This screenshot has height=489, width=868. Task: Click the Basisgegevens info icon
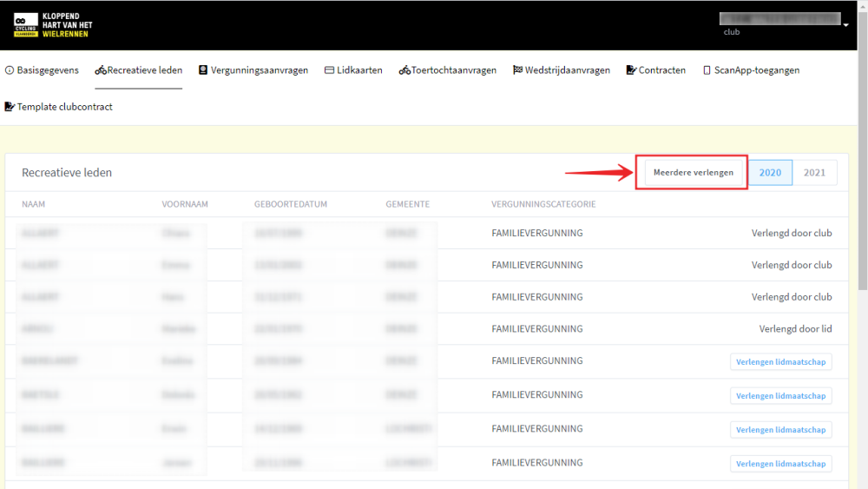click(x=10, y=70)
